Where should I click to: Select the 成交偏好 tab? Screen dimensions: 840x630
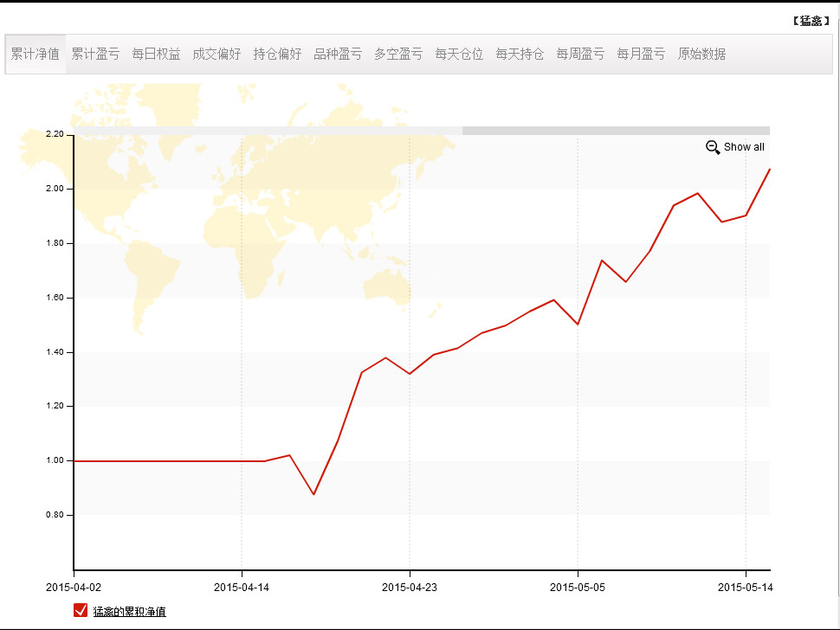pos(216,54)
